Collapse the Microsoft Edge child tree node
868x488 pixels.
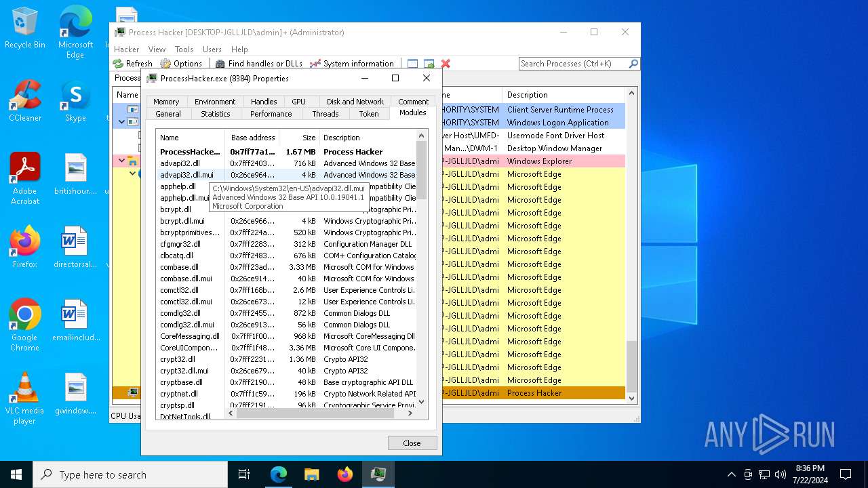pos(132,174)
